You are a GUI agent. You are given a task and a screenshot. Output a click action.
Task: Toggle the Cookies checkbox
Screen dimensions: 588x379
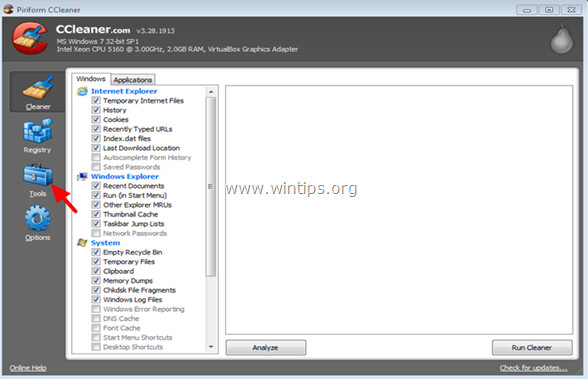click(96, 119)
